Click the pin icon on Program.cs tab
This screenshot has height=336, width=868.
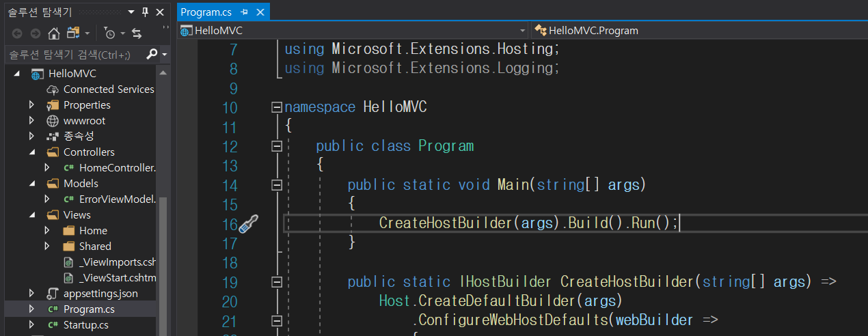pyautogui.click(x=244, y=12)
